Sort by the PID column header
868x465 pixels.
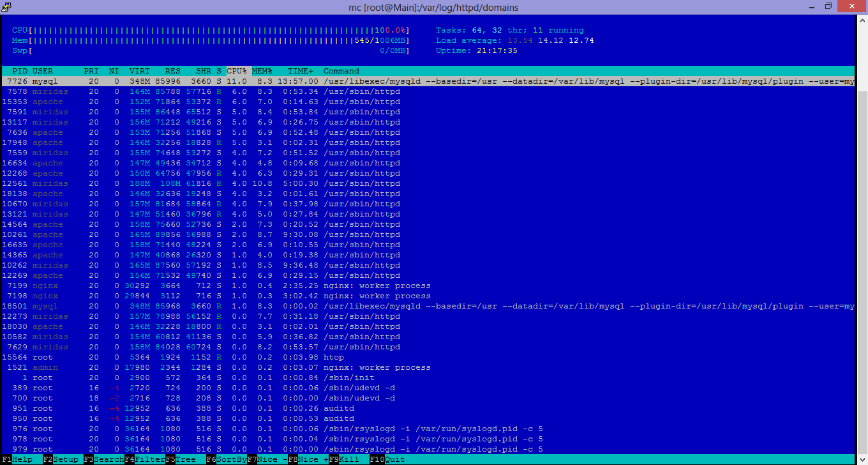pos(20,71)
